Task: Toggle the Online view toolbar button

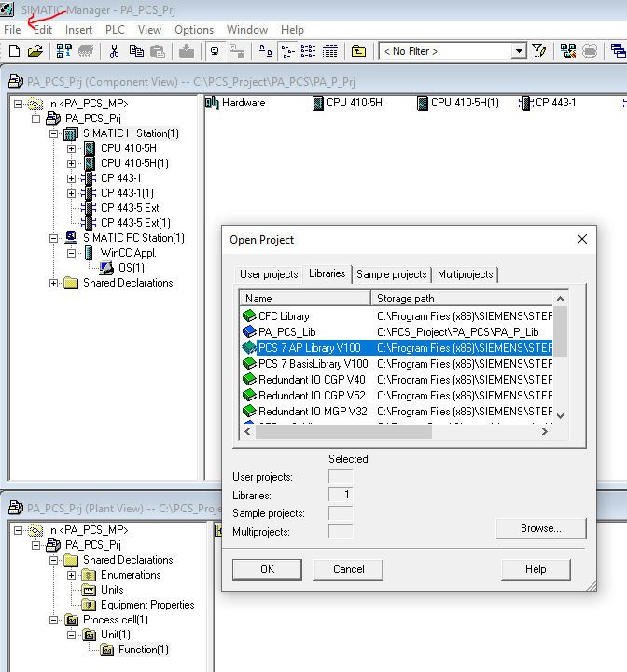Action: pyautogui.click(x=216, y=51)
